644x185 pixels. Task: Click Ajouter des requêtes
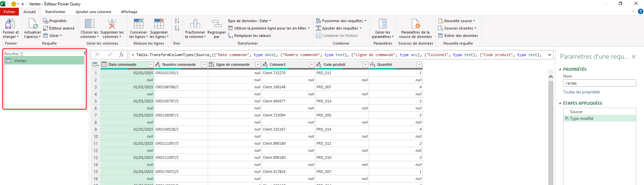[339, 28]
